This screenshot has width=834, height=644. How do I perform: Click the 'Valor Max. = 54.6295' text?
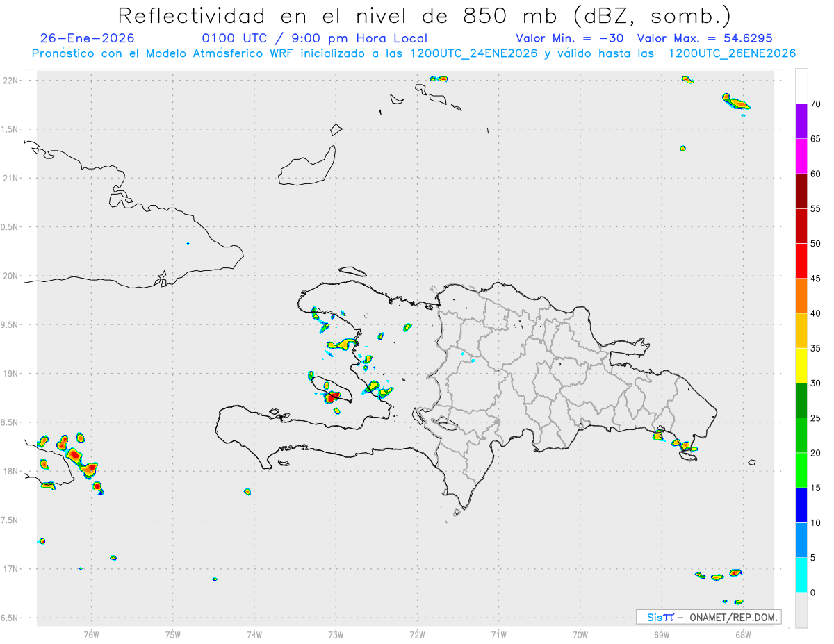pos(705,38)
